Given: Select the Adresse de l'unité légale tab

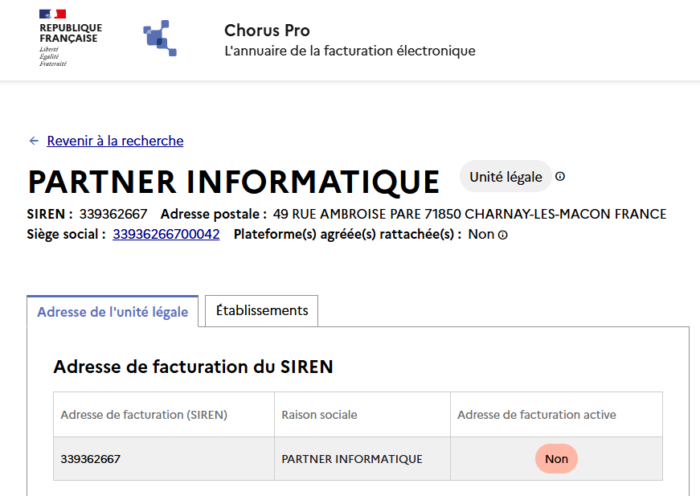Looking at the screenshot, I should click(112, 311).
